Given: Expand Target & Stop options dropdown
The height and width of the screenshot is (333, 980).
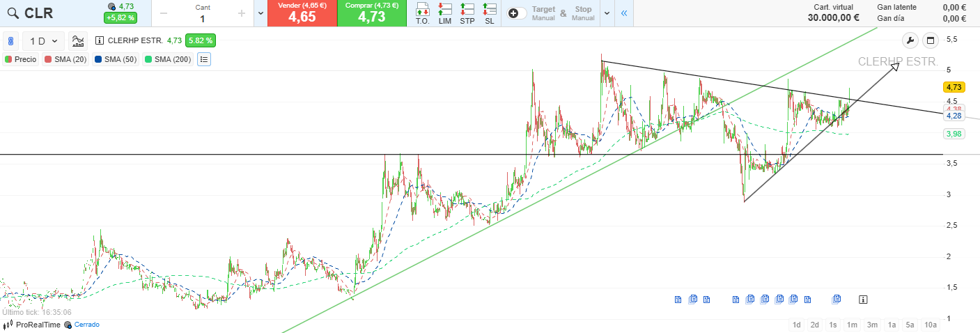Looking at the screenshot, I should pos(606,13).
